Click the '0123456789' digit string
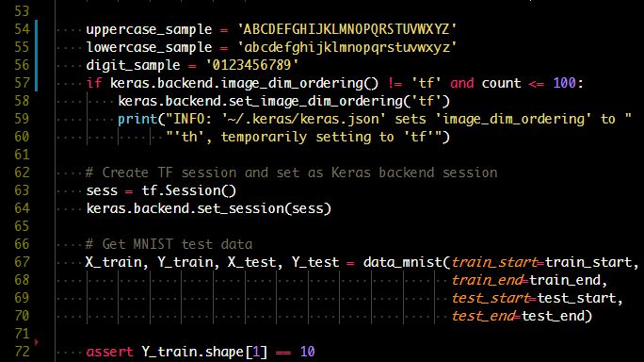Image resolution: width=644 pixels, height=362 pixels. [251, 65]
